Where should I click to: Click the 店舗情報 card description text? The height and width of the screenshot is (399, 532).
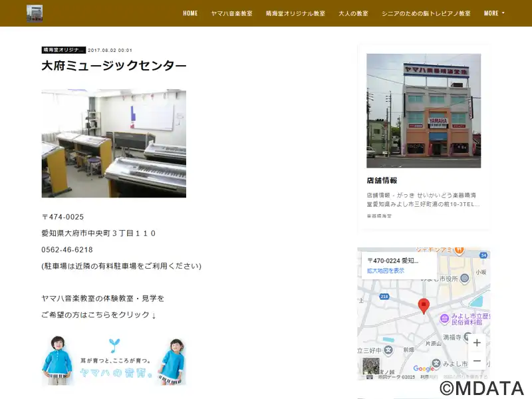[x=423, y=200]
